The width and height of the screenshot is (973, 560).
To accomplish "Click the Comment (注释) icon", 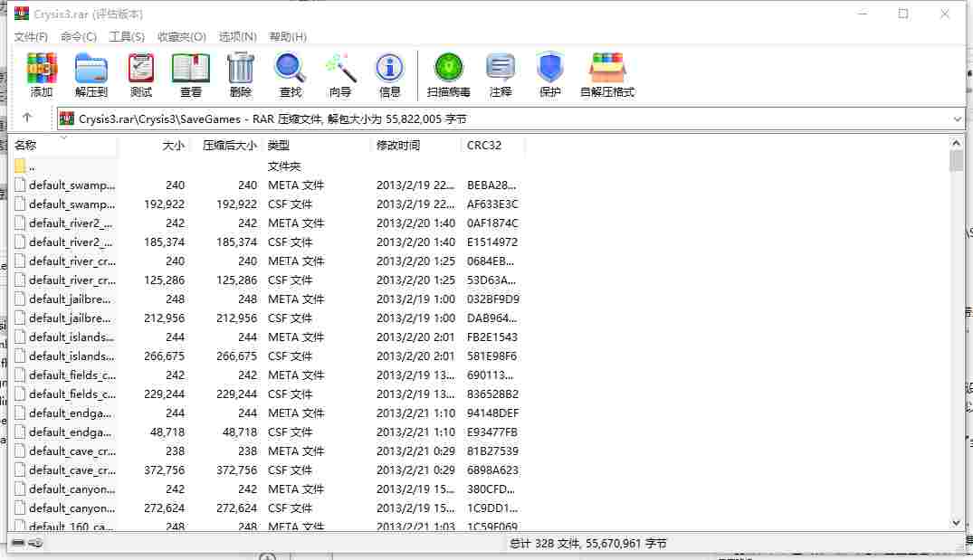I will click(501, 74).
